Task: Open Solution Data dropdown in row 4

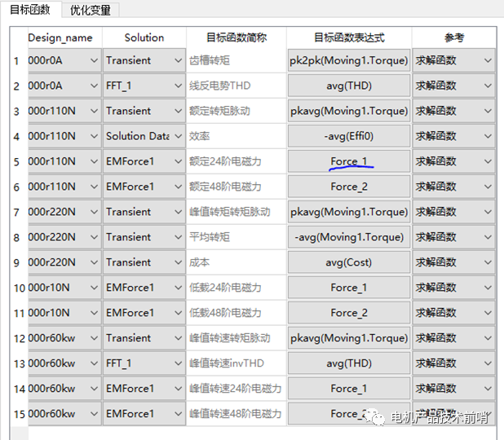Action: pos(144,136)
